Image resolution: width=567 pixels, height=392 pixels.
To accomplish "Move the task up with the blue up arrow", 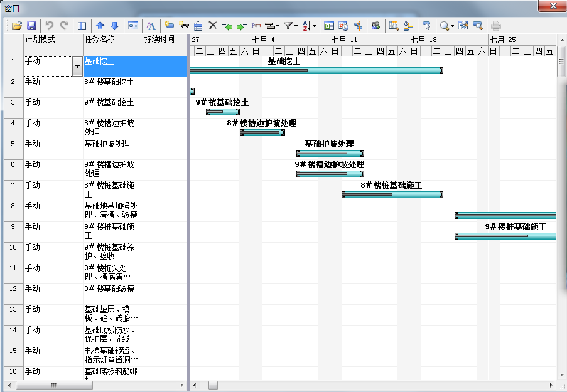I will click(x=100, y=26).
